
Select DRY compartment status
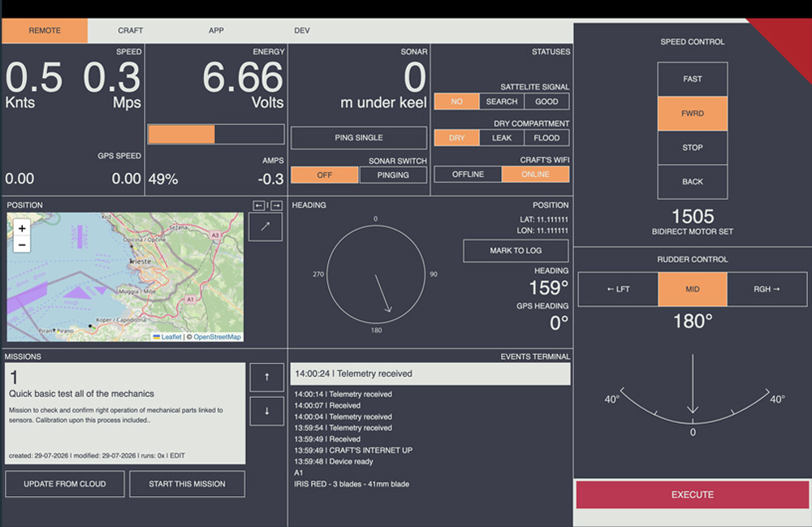coord(456,138)
